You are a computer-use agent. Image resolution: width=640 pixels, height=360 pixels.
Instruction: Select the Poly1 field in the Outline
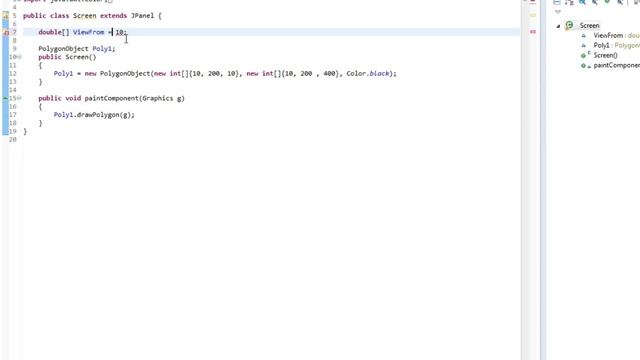pos(616,45)
